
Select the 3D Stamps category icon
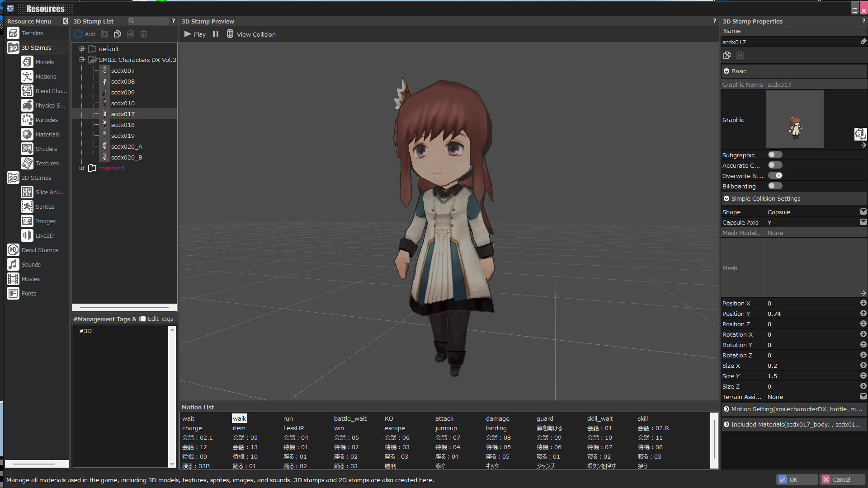[x=13, y=47]
